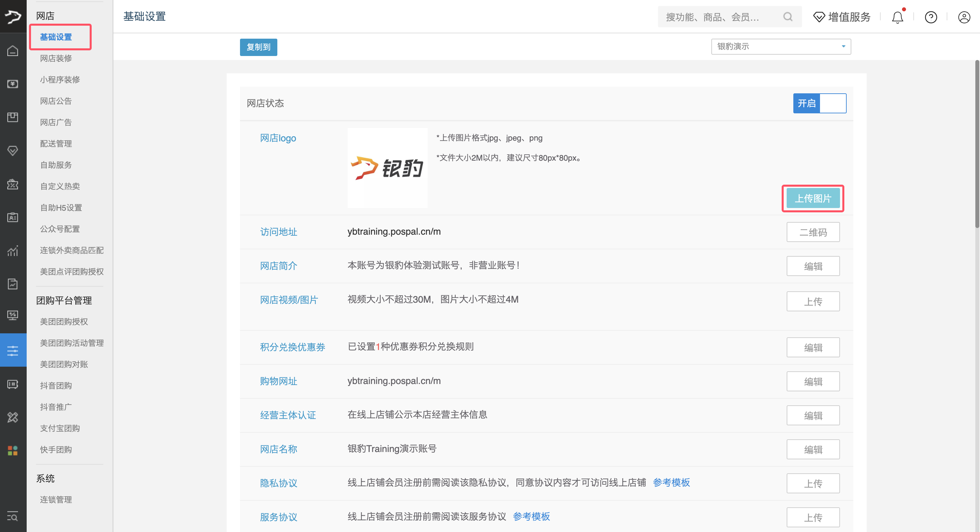Open 抖音团购 menu item

pos(56,385)
